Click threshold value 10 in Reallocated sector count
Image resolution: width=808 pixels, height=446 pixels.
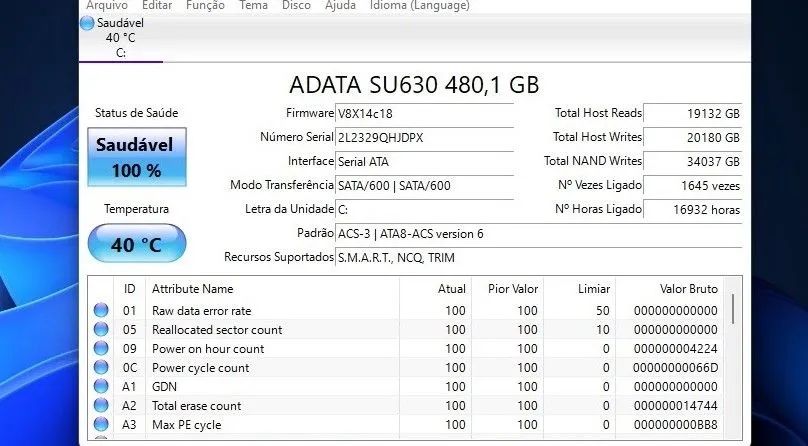pyautogui.click(x=603, y=330)
